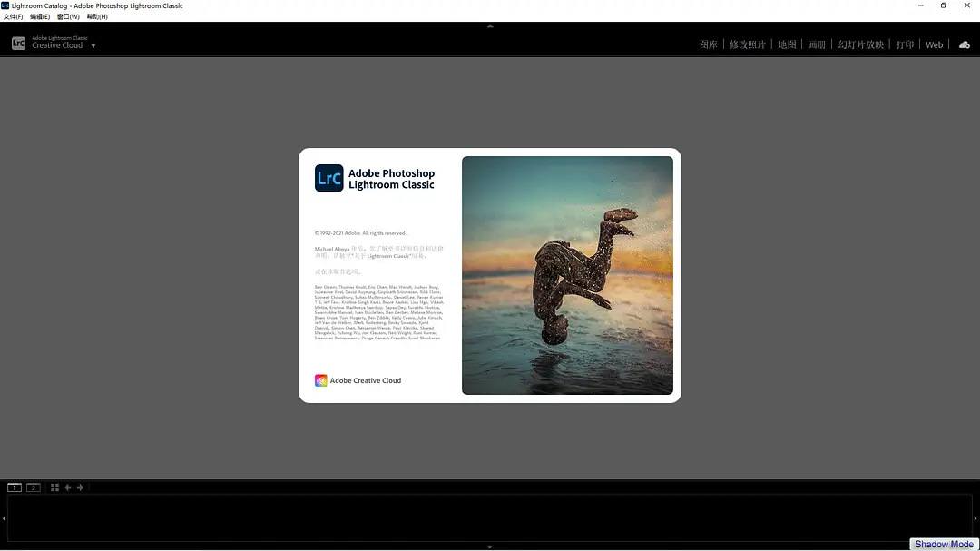The height and width of the screenshot is (551, 980).
Task: Show the right panel with its edge arrow
Action: coord(976,517)
